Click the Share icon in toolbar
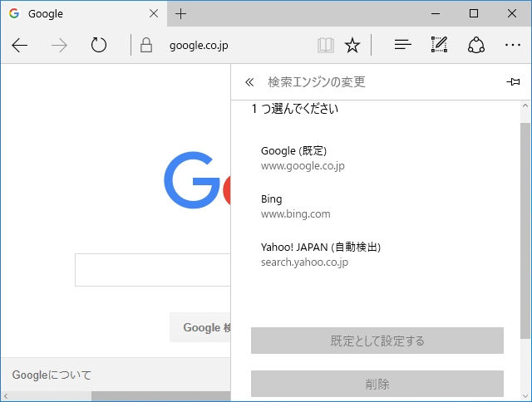The image size is (532, 402). pos(476,45)
